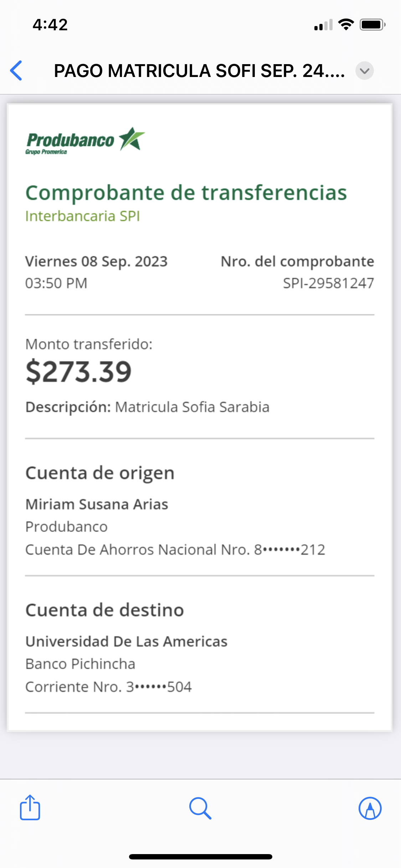401x868 pixels.
Task: Tap the Wi-Fi status icon
Action: coord(346,25)
